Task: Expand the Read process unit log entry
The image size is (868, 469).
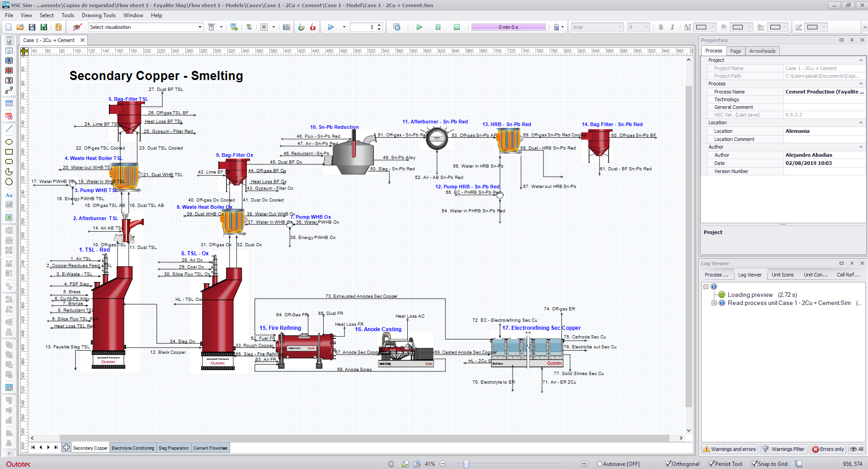Action: [x=714, y=303]
